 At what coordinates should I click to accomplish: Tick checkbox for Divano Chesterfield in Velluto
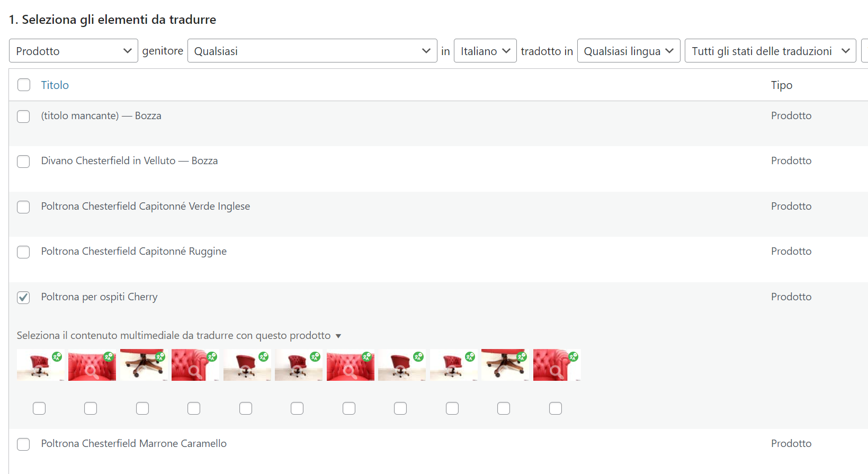(23, 161)
